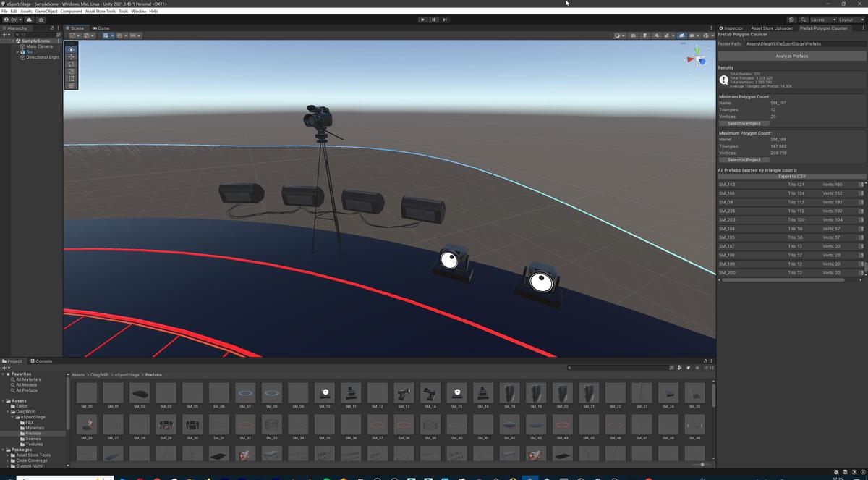
Task: Collapse the eSportStage folder in Project tree
Action: click(12, 417)
